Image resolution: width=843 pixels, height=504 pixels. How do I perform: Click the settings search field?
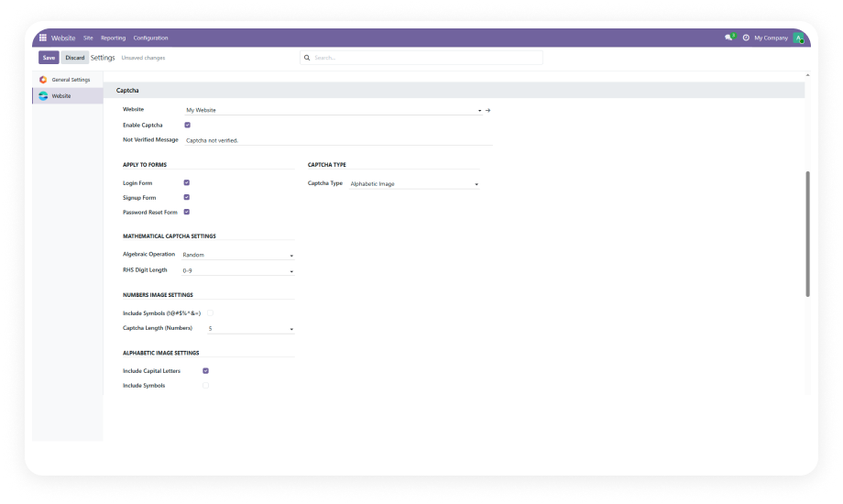pos(421,58)
